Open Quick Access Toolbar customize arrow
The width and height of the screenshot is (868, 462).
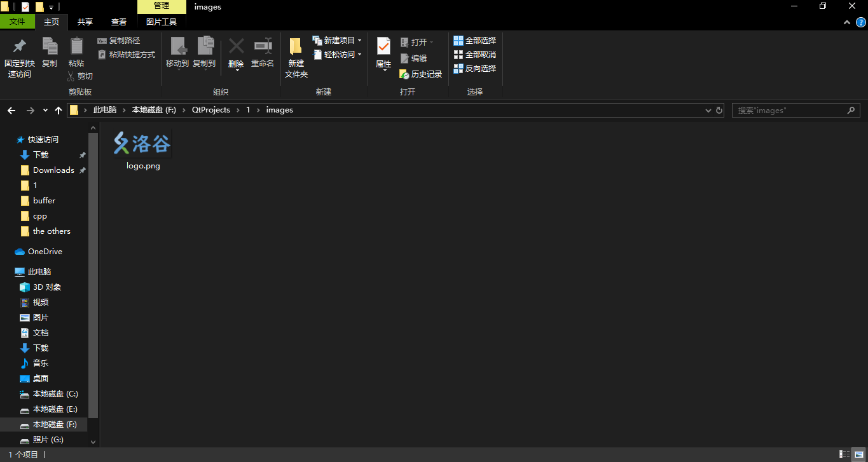[x=51, y=7]
